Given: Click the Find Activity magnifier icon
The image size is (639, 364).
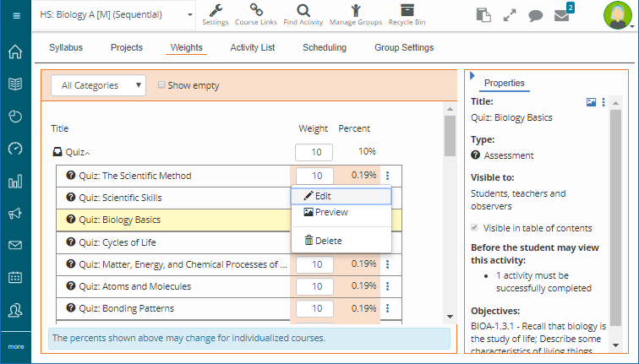Looking at the screenshot, I should click(302, 14).
